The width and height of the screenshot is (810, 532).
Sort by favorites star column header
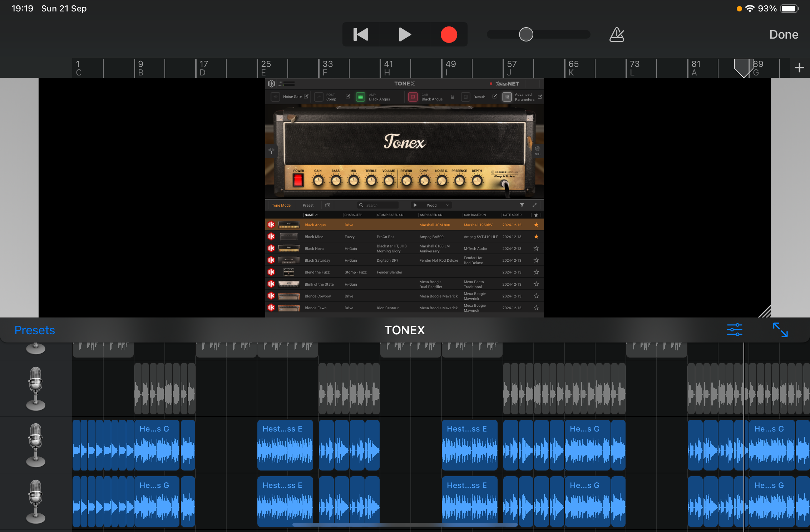tap(536, 215)
